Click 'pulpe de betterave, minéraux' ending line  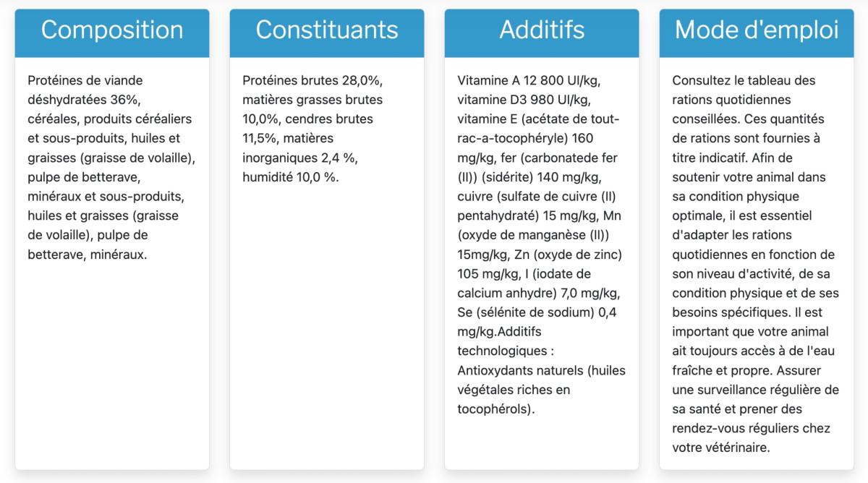87,255
